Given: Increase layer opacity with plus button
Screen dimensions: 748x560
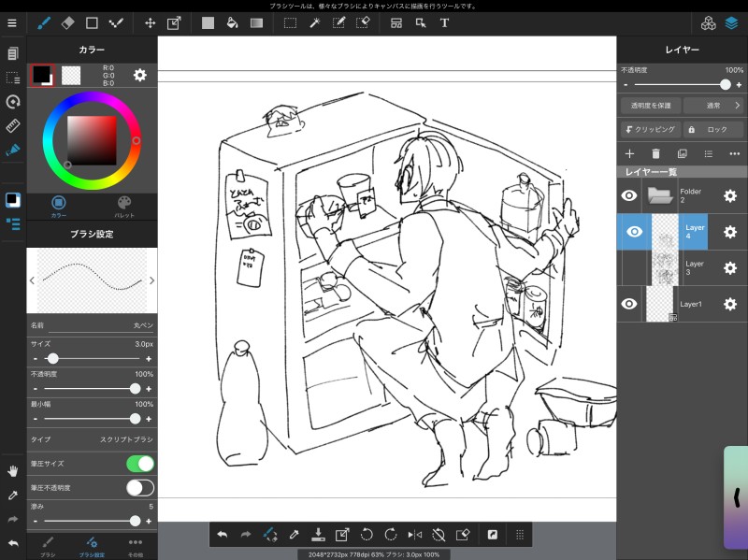Looking at the screenshot, I should (739, 85).
